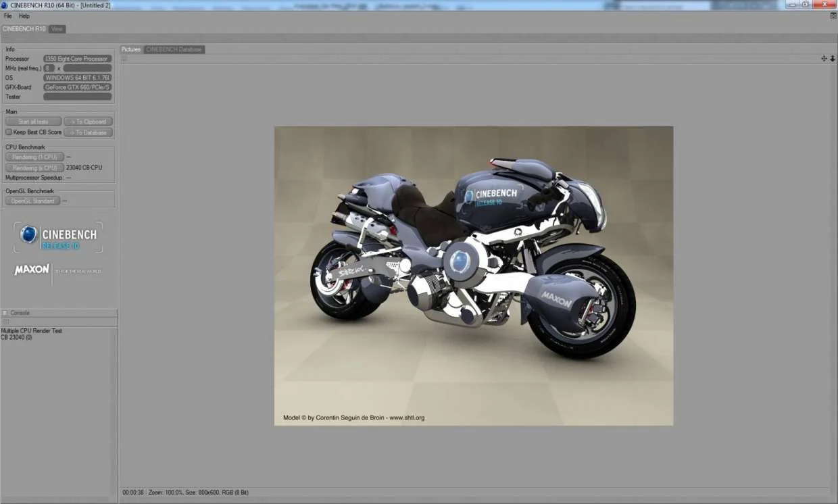Click the zoom arrow icon in picture viewer
Viewport: 838px width, 504px height.
pos(832,59)
